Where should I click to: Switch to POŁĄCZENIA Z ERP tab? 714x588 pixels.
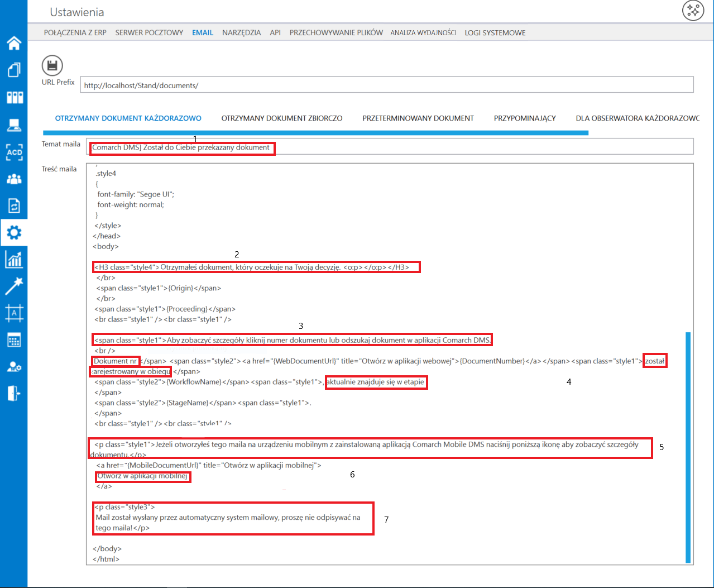75,32
